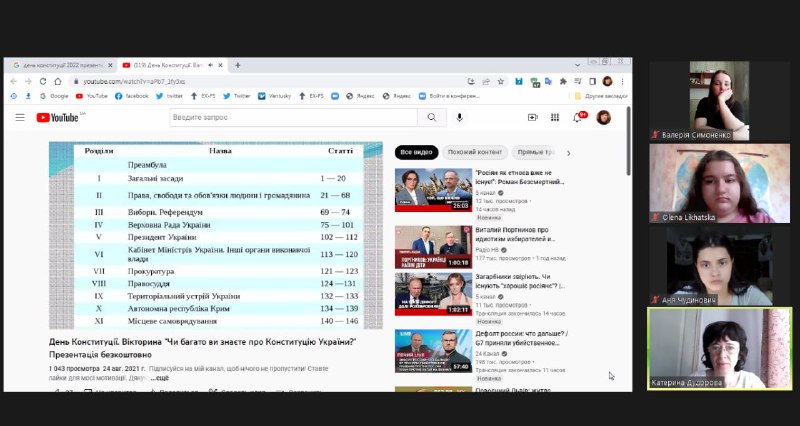The image size is (800, 426).
Task: Click the site lock icon in address bar
Action: pos(76,82)
